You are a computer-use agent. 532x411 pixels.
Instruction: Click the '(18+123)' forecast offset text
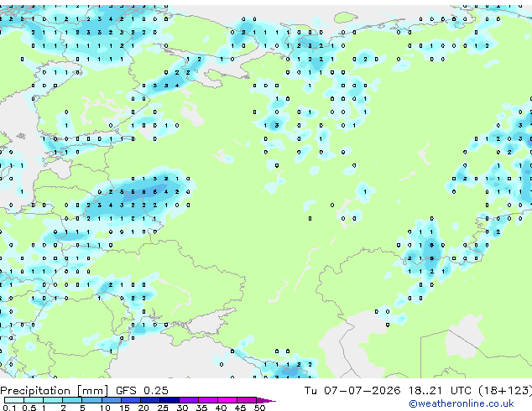(x=505, y=391)
